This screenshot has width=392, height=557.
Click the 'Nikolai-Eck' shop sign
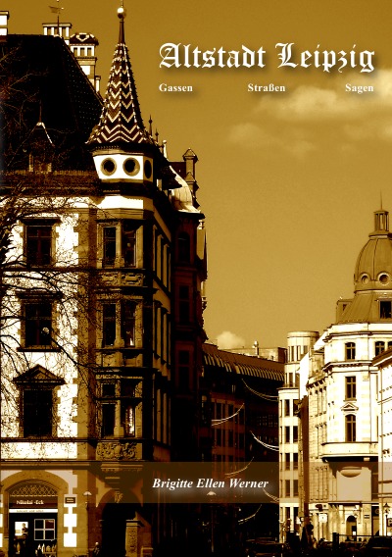coord(33,503)
